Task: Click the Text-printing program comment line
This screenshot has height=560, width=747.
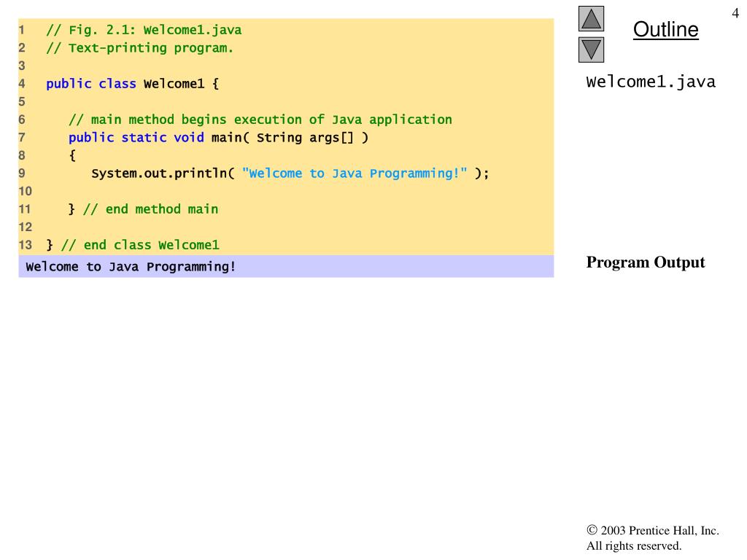Action: (x=140, y=48)
